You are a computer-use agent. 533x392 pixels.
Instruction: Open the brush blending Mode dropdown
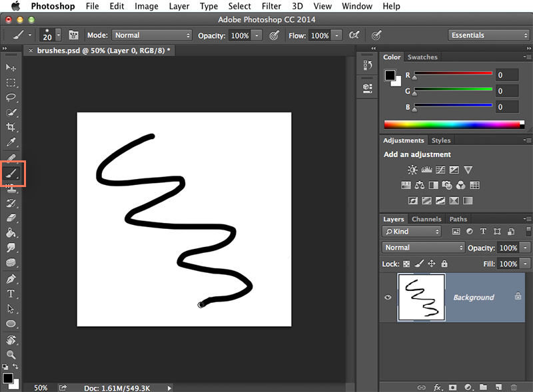pyautogui.click(x=152, y=35)
